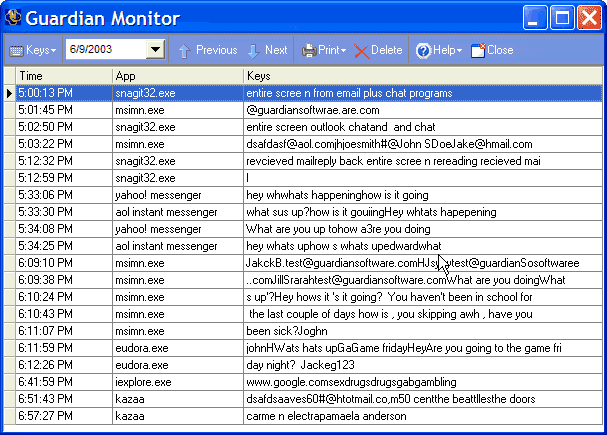This screenshot has width=607, height=435.
Task: Click the snagit32.exe cell at 5:12:59 PM
Action: tap(178, 178)
